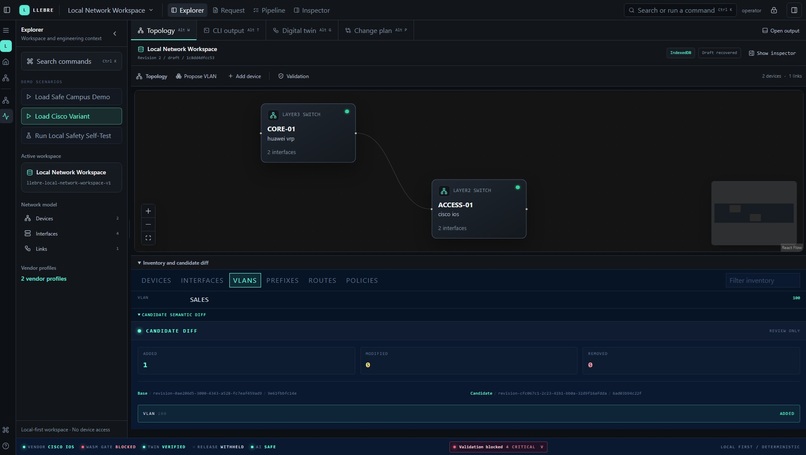Run Local Safety Self-Test
The width and height of the screenshot is (806, 455).
click(71, 136)
